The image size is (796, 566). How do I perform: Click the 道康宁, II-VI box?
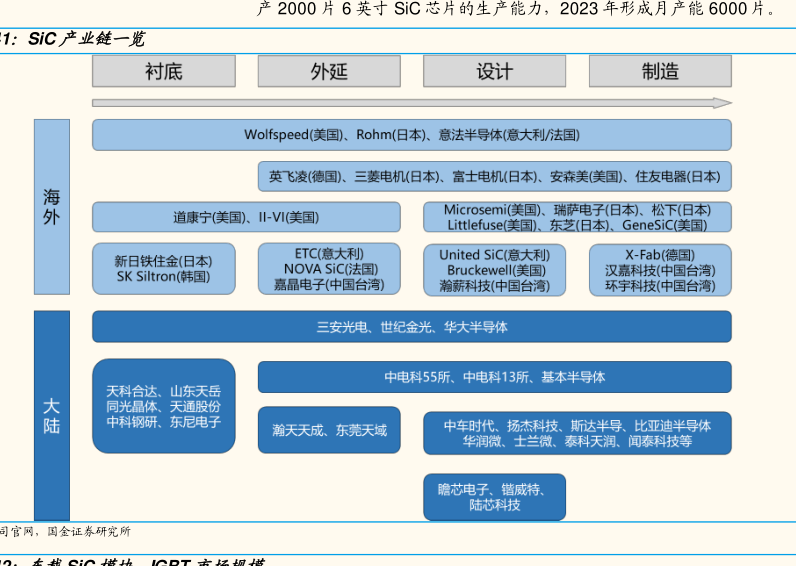(x=246, y=217)
